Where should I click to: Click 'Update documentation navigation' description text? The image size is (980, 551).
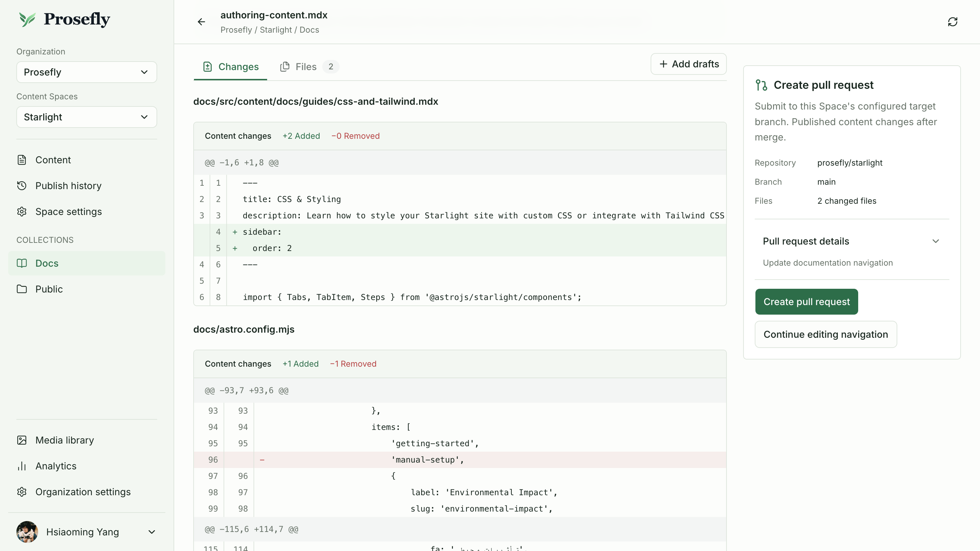click(828, 263)
